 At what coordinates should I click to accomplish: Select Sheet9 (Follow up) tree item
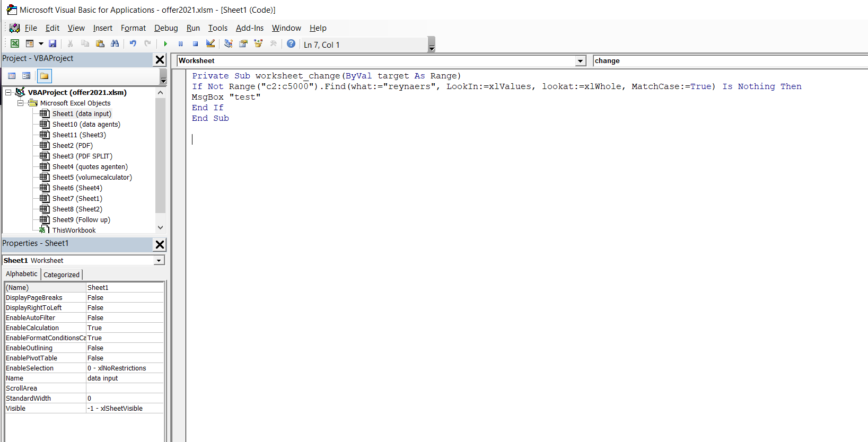[x=81, y=219]
